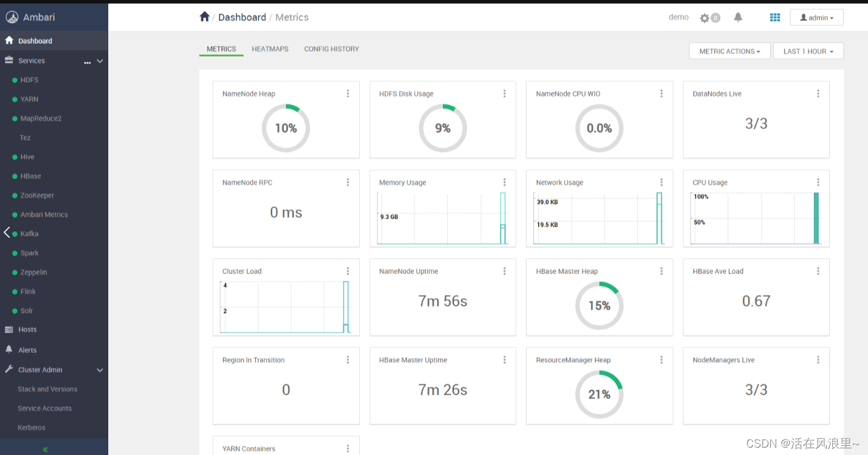868x455 pixels.
Task: Click the ResourceManager Heap 21% gauge
Action: pyautogui.click(x=599, y=394)
